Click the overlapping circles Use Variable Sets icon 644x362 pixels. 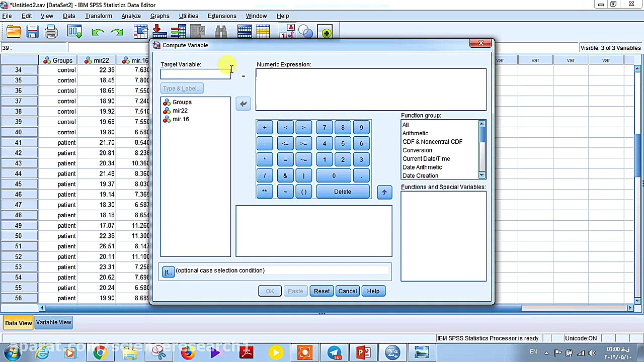pyautogui.click(x=305, y=33)
